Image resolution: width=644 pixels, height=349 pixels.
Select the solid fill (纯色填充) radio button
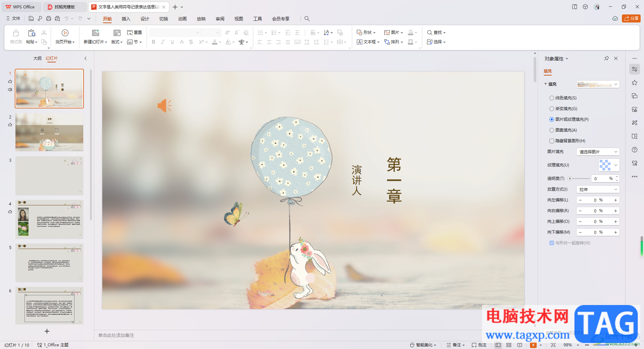coord(552,98)
